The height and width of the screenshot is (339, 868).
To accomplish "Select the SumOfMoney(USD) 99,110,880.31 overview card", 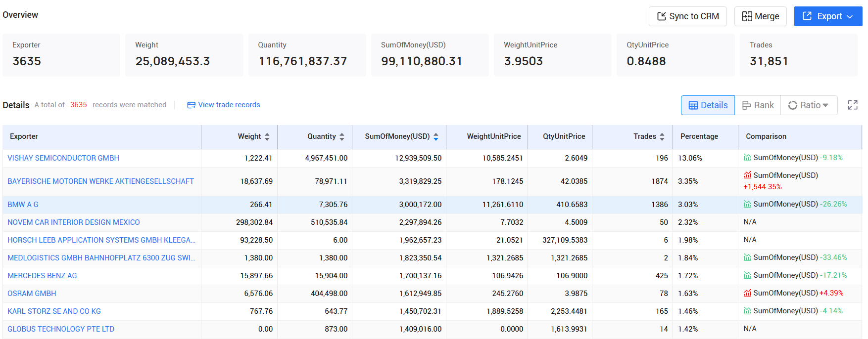I will 430,55.
